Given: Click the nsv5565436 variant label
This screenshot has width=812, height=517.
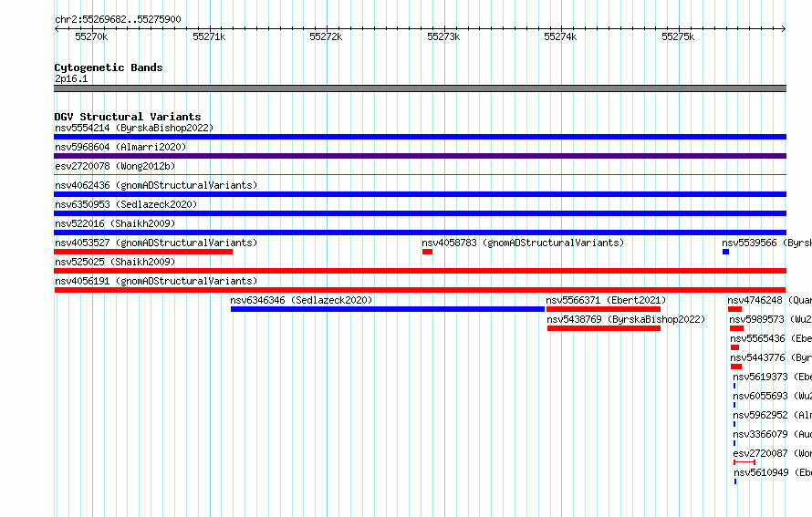Looking at the screenshot, I should [771, 338].
